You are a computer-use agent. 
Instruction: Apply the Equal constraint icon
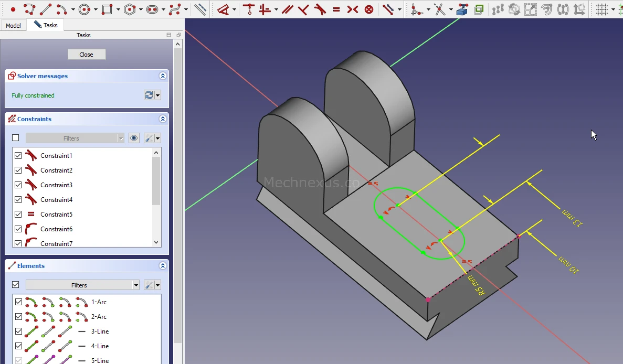coord(336,9)
